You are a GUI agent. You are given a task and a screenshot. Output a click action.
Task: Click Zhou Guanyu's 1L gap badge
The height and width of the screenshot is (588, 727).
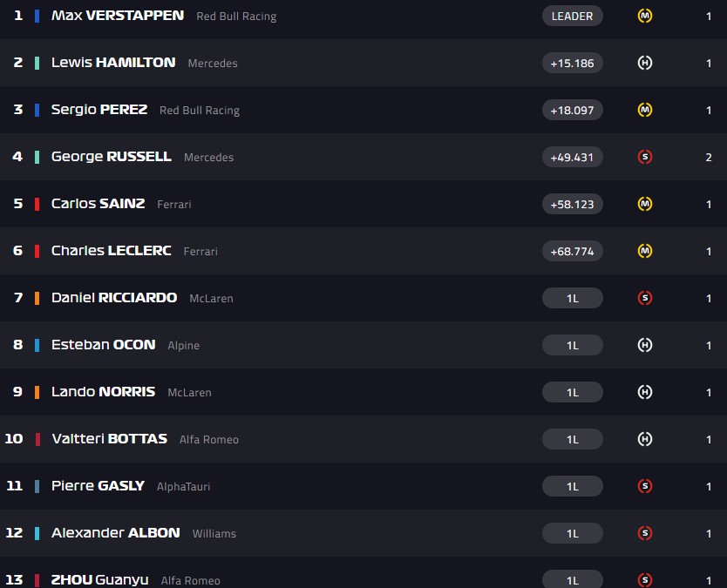pos(572,579)
